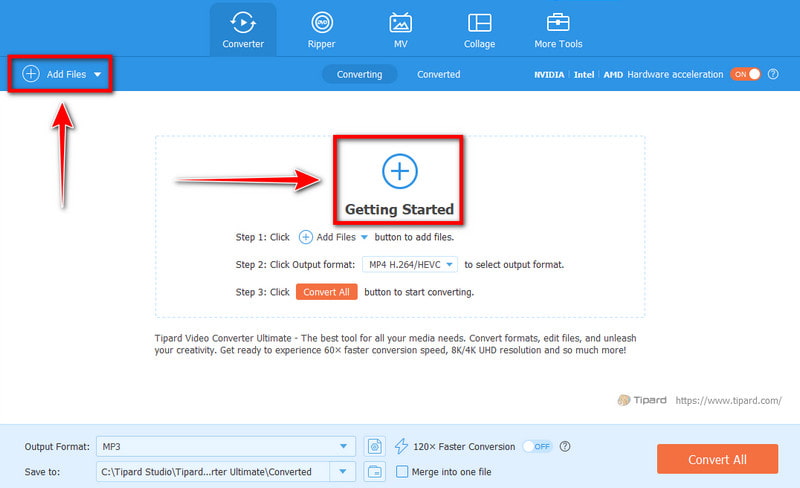The image size is (800, 488).
Task: Click the help icon next to Faster Conversion
Action: tap(565, 446)
